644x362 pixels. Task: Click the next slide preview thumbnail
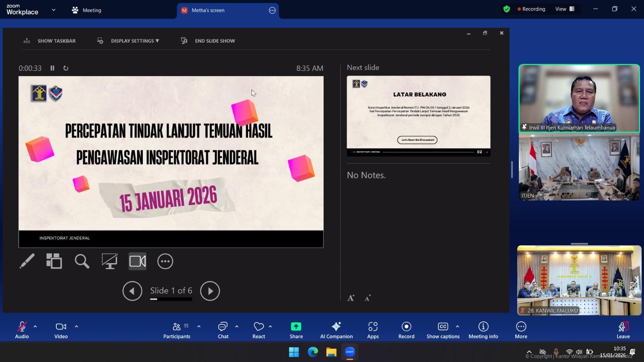click(x=418, y=116)
